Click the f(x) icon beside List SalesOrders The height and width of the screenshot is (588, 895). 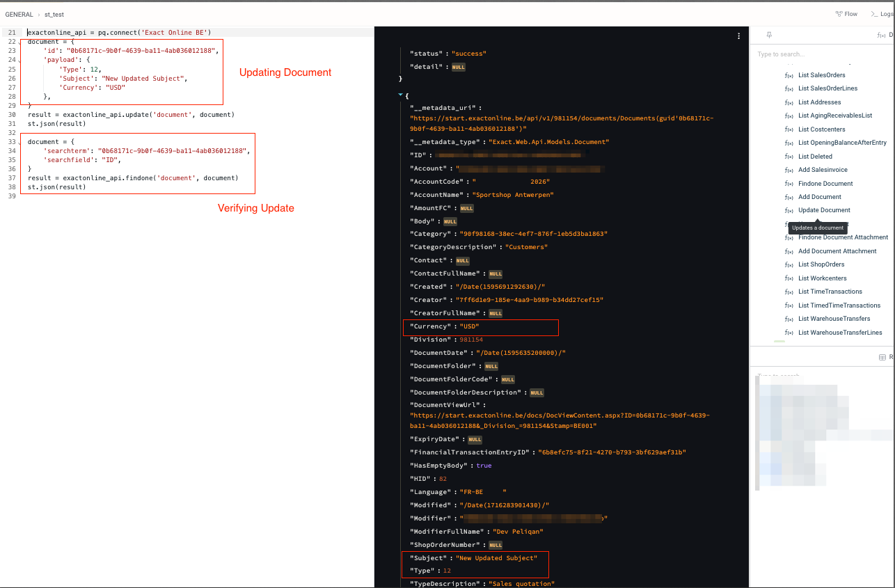(789, 75)
